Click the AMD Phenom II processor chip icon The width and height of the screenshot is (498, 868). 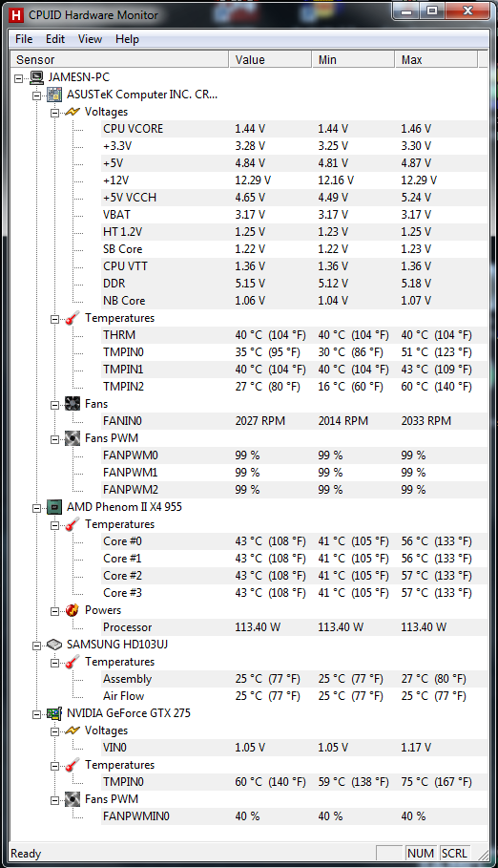tap(54, 507)
